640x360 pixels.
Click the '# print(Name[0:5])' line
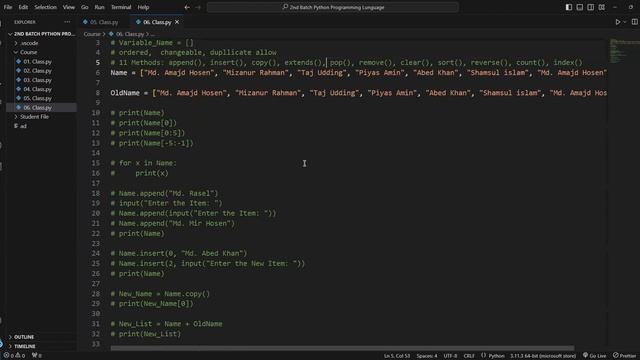click(x=147, y=133)
